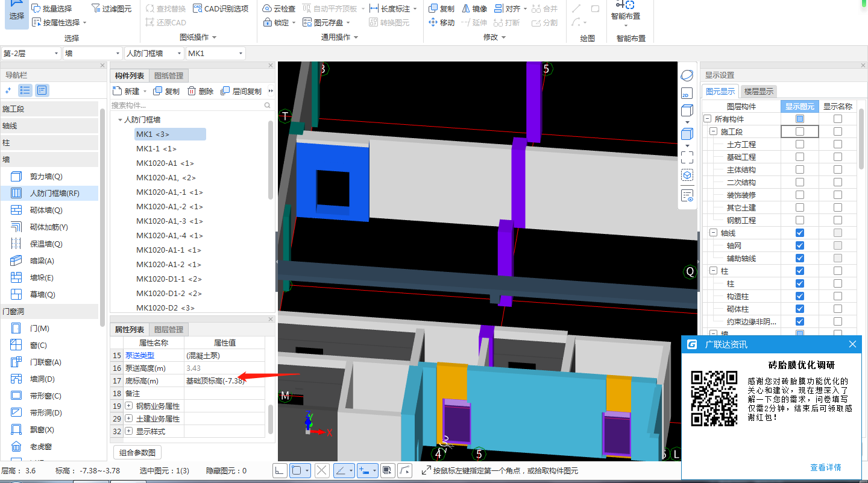
Task: Click the 复制 copy tool in 修改 group
Action: point(442,8)
